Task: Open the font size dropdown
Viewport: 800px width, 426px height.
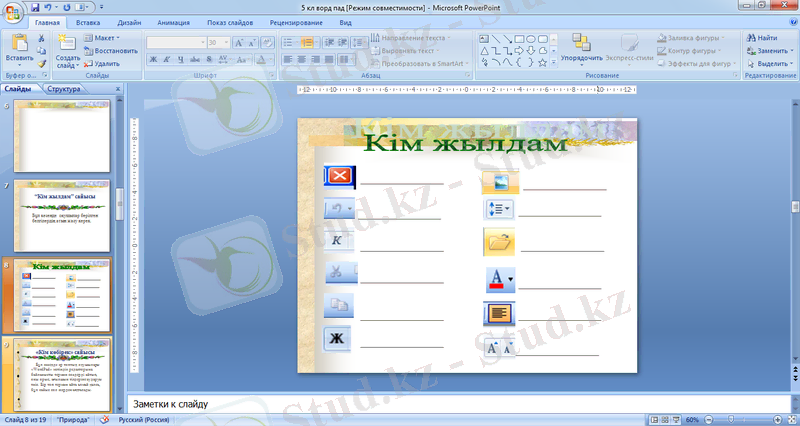Action: (x=225, y=43)
